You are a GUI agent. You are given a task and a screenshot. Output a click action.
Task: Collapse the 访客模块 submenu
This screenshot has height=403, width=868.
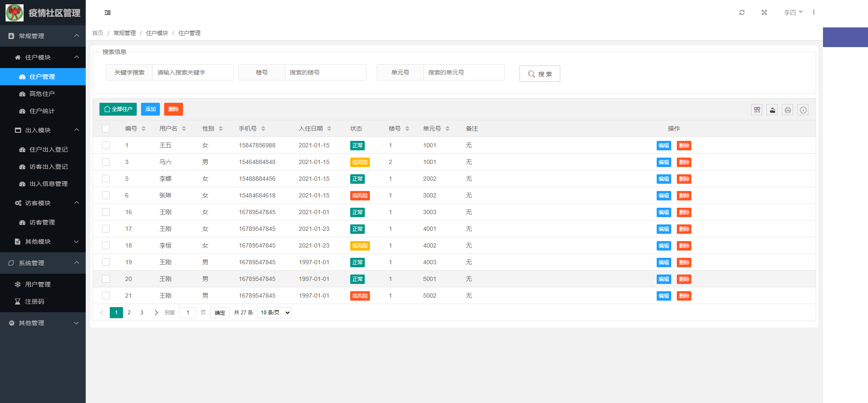coord(43,203)
